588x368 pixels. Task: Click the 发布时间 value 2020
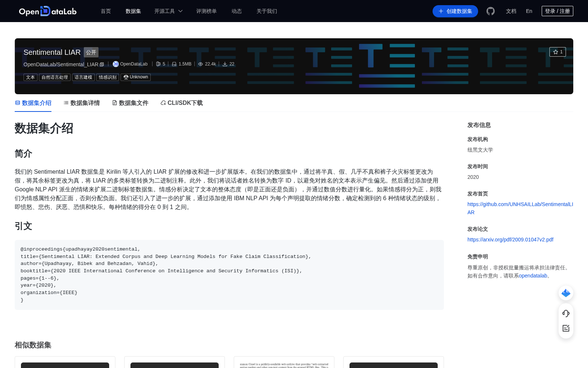click(x=473, y=177)
